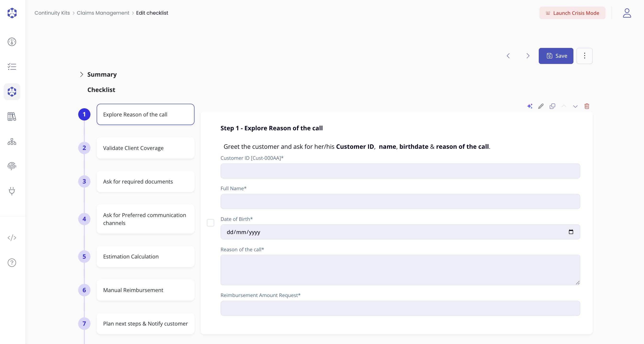The height and width of the screenshot is (344, 644).
Task: Open the code brackets sidebar icon
Action: (x=12, y=238)
